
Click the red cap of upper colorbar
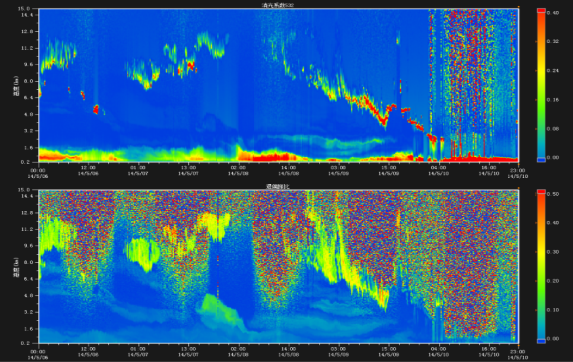tap(541, 11)
